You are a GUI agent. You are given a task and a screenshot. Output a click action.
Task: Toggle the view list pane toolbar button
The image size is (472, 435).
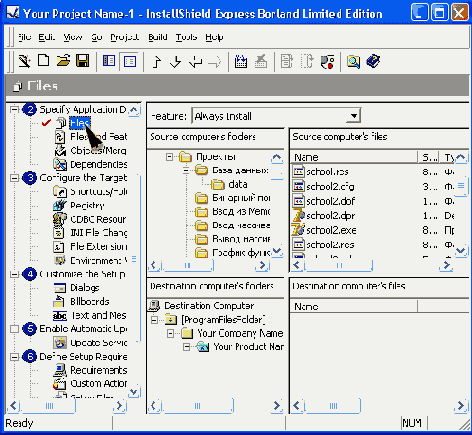109,61
